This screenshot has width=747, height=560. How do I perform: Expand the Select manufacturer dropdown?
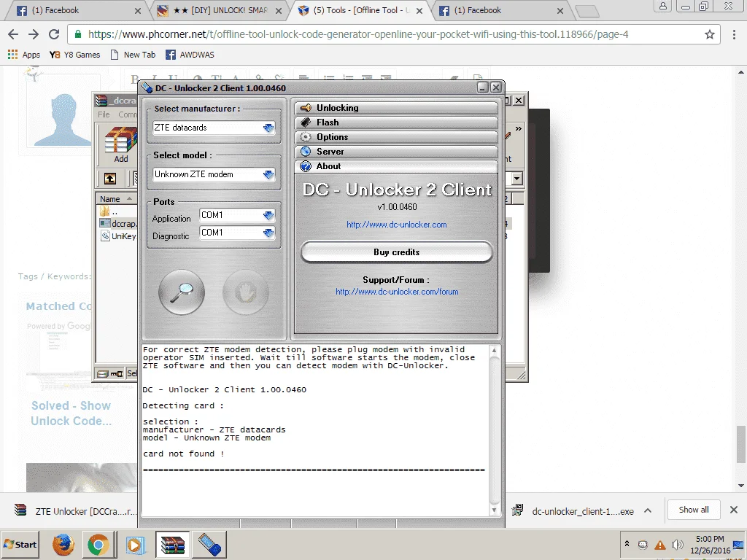tap(268, 128)
